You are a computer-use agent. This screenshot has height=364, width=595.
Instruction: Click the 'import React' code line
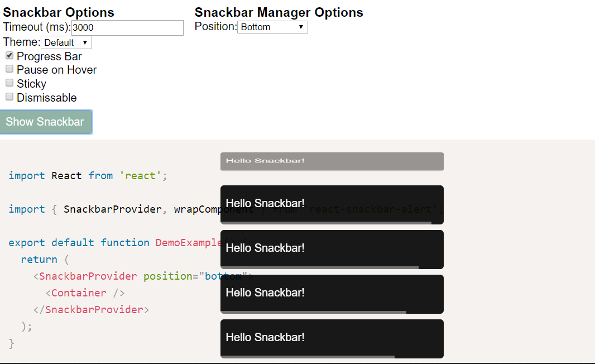(x=88, y=176)
